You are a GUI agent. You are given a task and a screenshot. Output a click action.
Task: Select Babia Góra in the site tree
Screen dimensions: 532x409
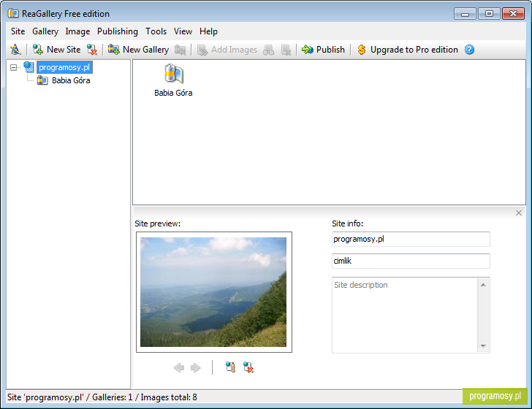71,80
